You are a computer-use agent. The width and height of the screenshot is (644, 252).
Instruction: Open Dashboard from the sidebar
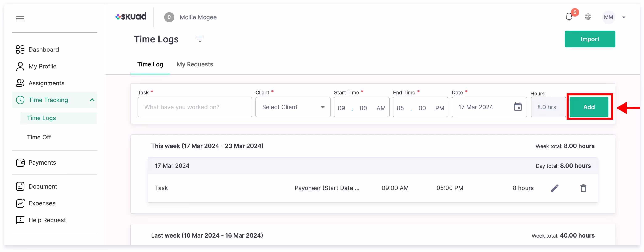click(44, 49)
